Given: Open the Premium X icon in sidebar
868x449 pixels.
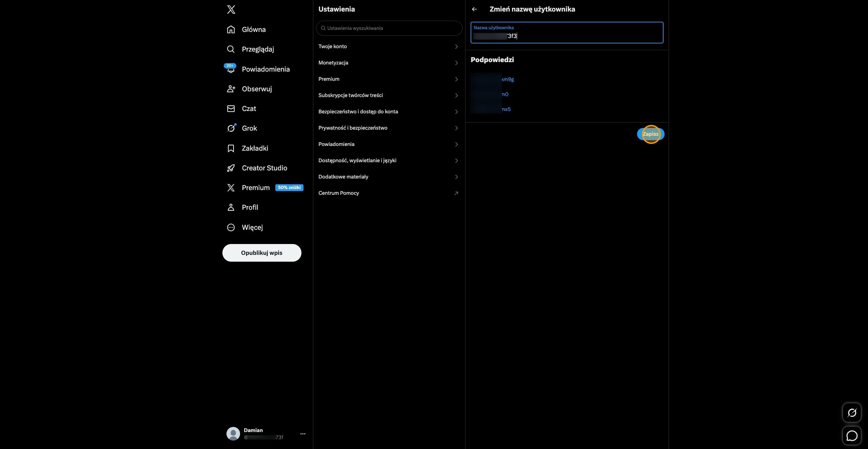Looking at the screenshot, I should tap(231, 188).
